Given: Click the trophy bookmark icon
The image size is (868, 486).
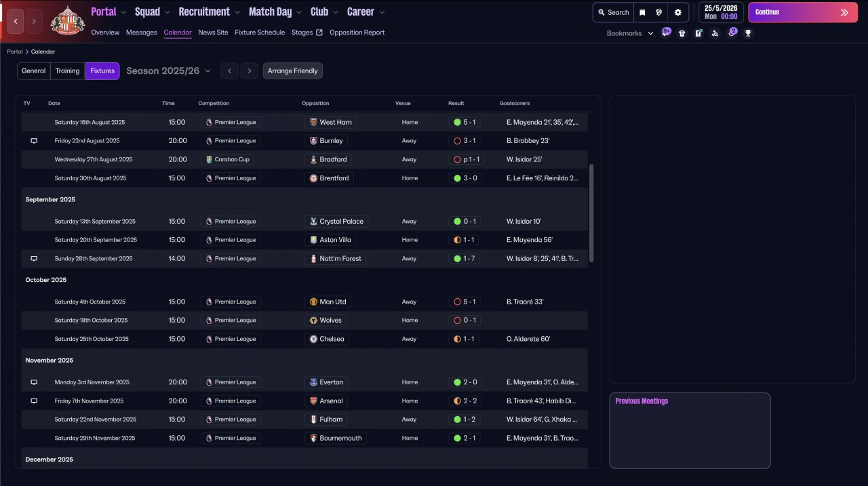Looking at the screenshot, I should click(748, 33).
